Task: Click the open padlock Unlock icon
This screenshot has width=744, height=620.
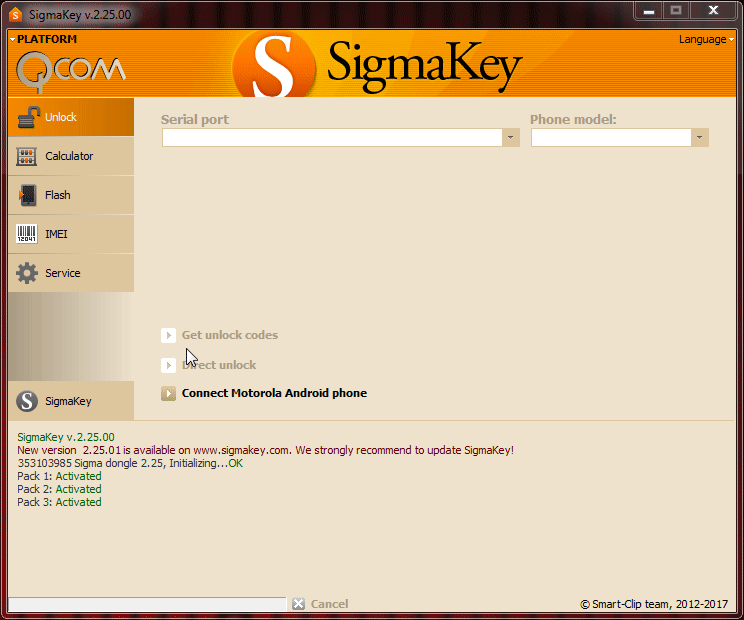Action: coord(28,117)
